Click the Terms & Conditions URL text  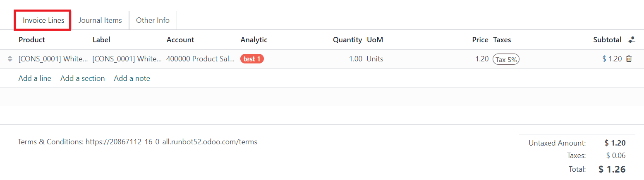[x=171, y=142]
